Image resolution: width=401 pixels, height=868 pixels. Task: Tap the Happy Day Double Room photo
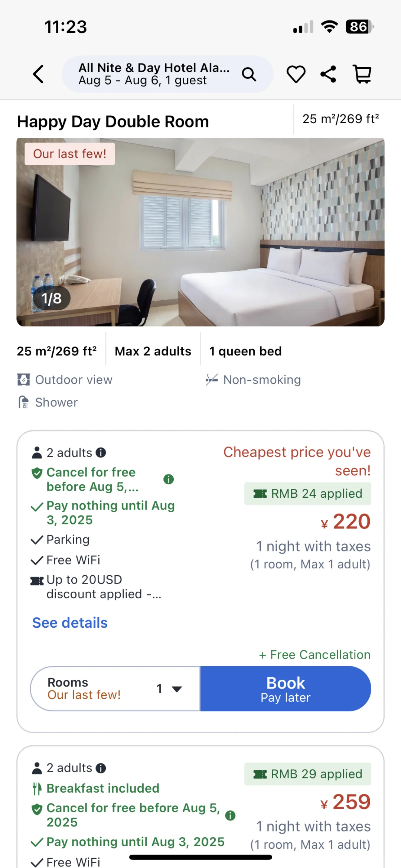tap(200, 232)
